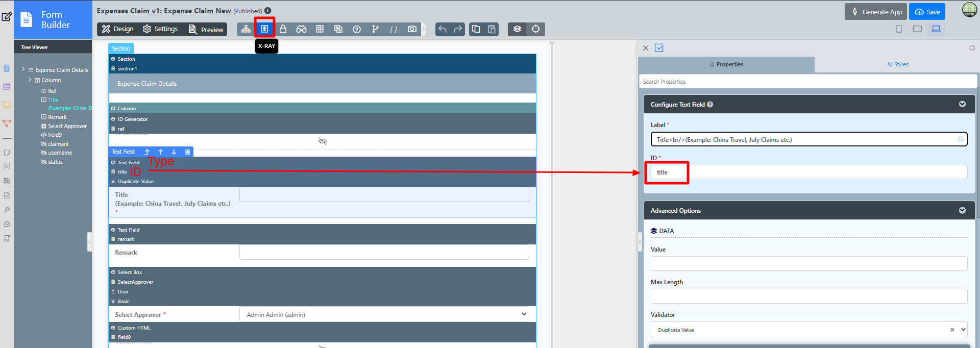Switch to the Settings tab

160,29
